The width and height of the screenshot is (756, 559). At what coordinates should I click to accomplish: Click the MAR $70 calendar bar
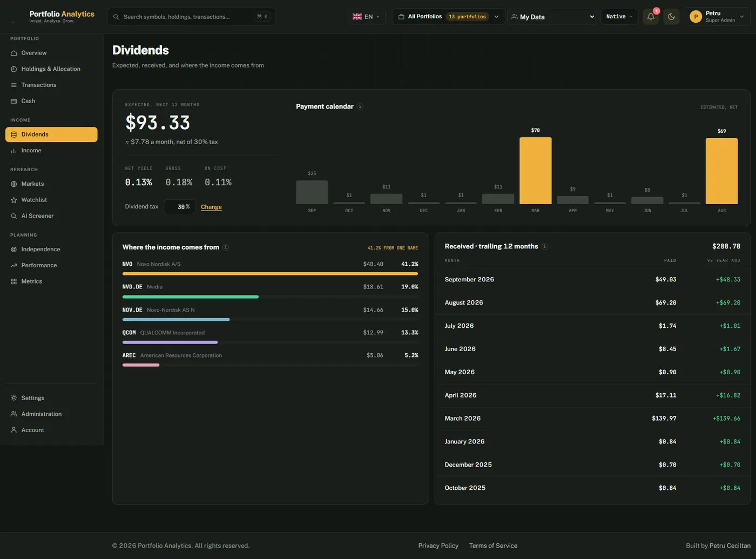[535, 171]
